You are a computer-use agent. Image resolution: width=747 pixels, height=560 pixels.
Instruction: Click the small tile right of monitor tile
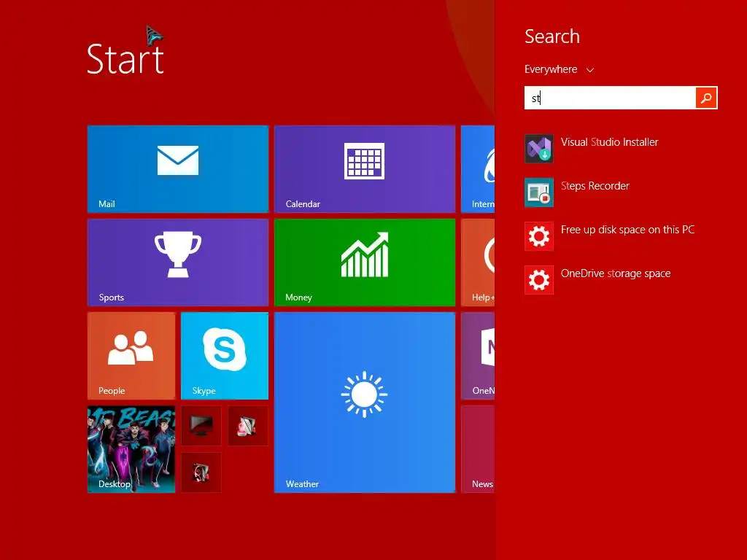click(x=248, y=425)
